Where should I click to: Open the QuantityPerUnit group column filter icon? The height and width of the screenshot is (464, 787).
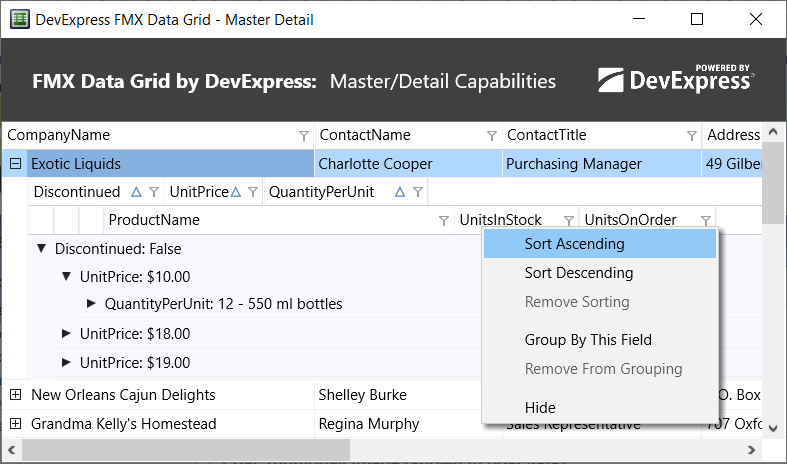coord(418,192)
